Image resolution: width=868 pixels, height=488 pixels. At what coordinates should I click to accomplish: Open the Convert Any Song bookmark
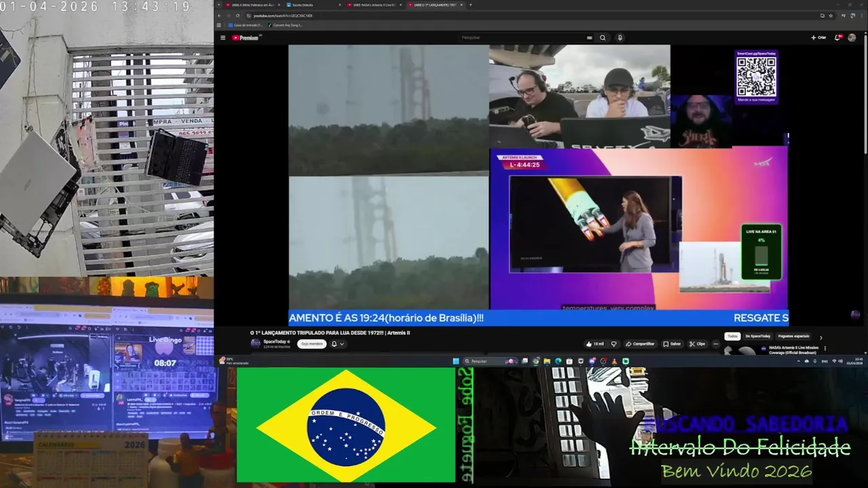pyautogui.click(x=285, y=25)
